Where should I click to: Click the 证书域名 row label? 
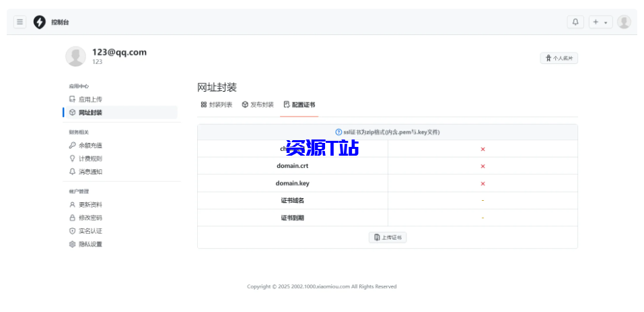coord(293,201)
